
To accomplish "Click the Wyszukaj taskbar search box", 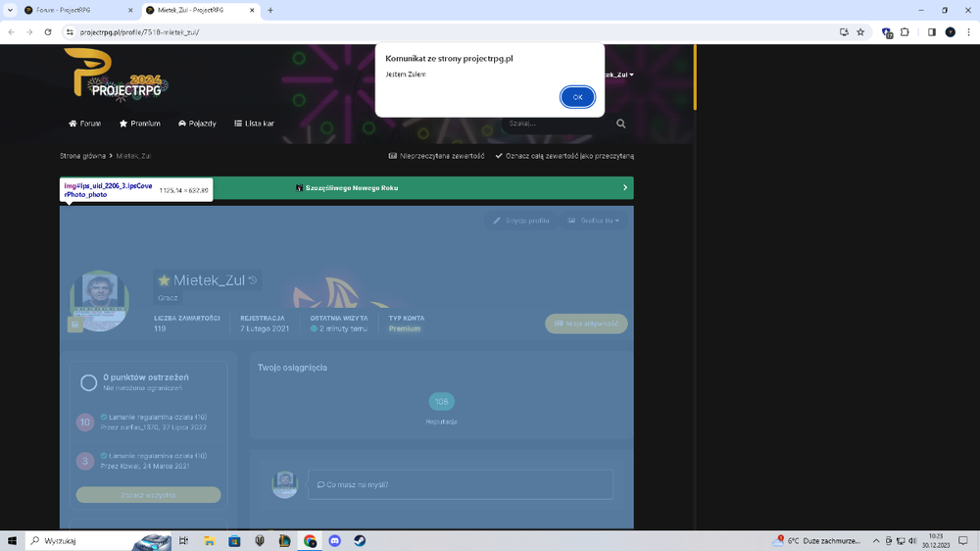I will 98,540.
